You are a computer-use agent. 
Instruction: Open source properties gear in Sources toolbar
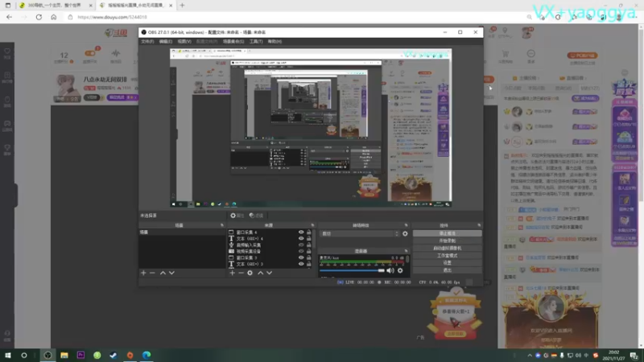[250, 273]
